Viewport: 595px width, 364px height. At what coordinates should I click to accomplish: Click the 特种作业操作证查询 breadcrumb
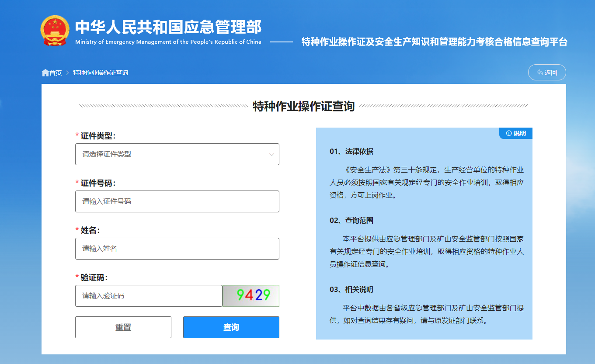101,73
